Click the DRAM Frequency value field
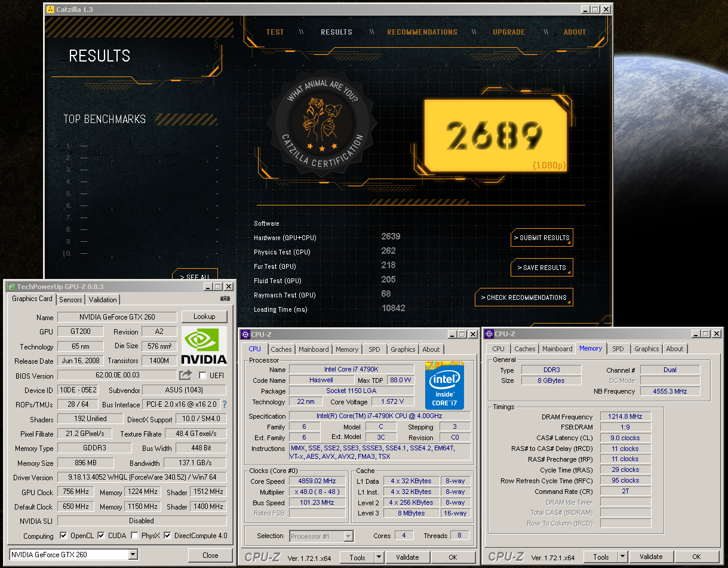Screen dimensions: 728x568 [626, 417]
